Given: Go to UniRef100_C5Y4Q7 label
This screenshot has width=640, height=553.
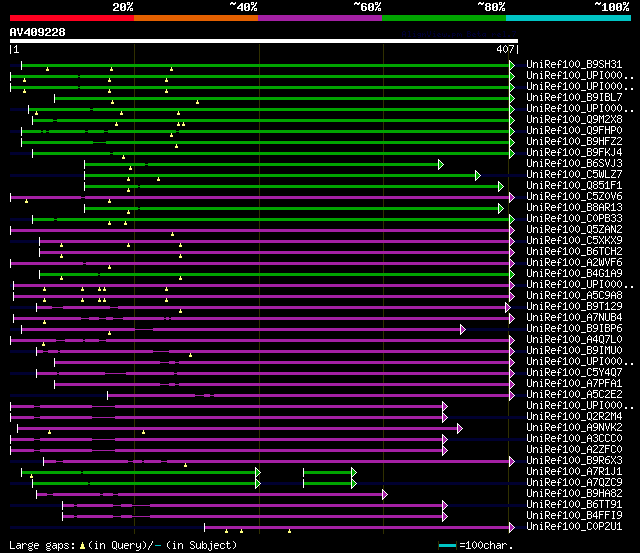Looking at the screenshot, I should tap(574, 373).
